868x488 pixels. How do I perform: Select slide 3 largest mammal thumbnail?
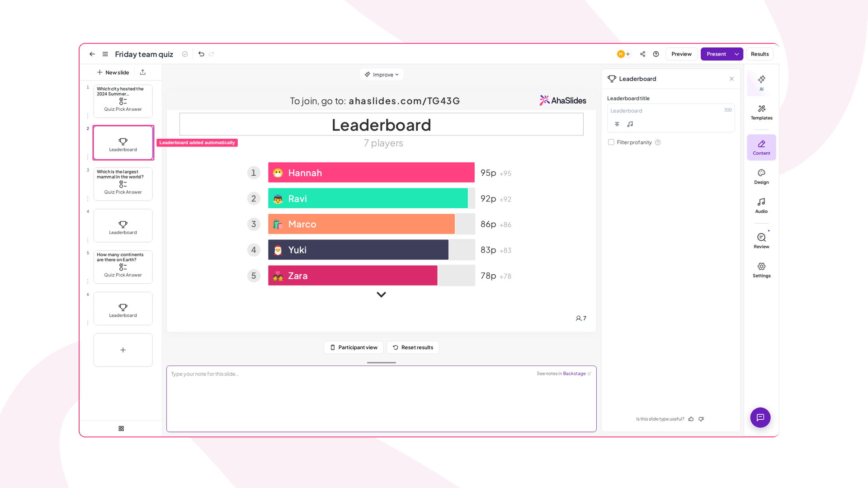click(123, 184)
